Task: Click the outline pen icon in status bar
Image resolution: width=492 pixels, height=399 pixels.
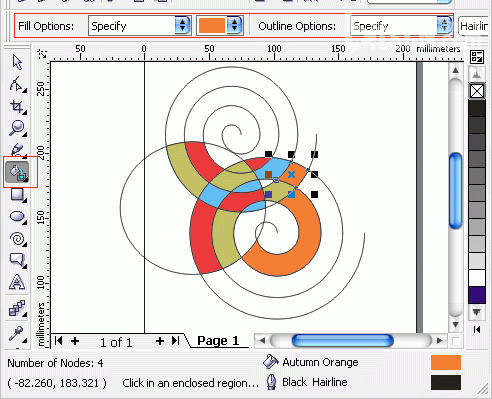Action: (271, 382)
